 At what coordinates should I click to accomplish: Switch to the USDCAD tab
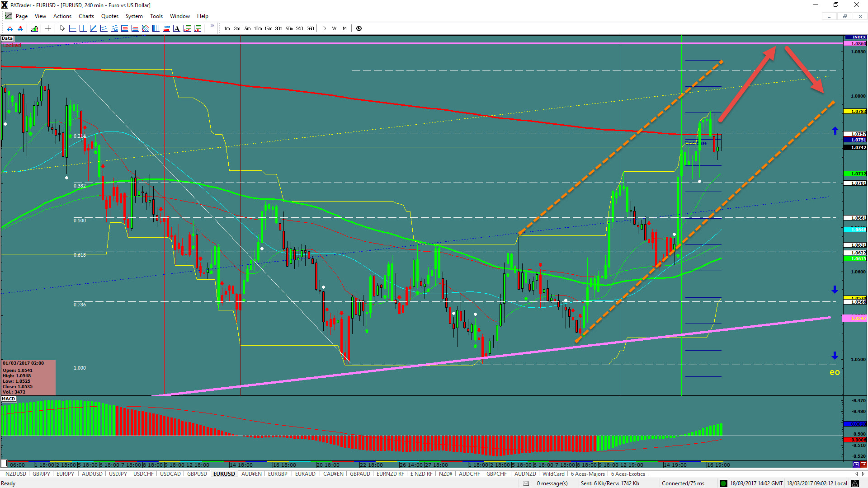tap(170, 474)
